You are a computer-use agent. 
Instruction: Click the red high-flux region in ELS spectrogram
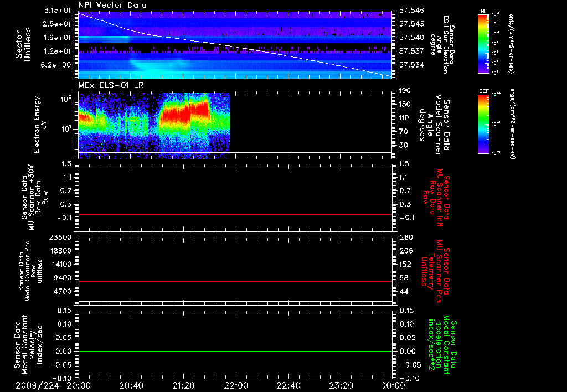point(184,112)
